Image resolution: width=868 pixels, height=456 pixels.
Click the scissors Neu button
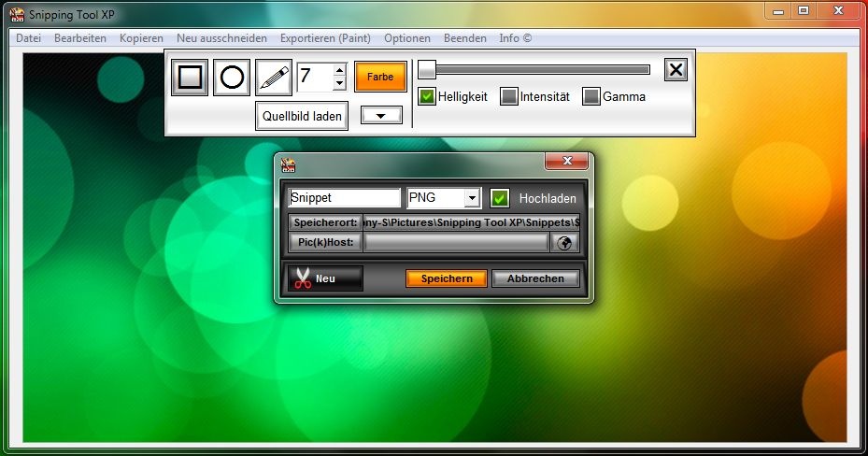point(325,278)
